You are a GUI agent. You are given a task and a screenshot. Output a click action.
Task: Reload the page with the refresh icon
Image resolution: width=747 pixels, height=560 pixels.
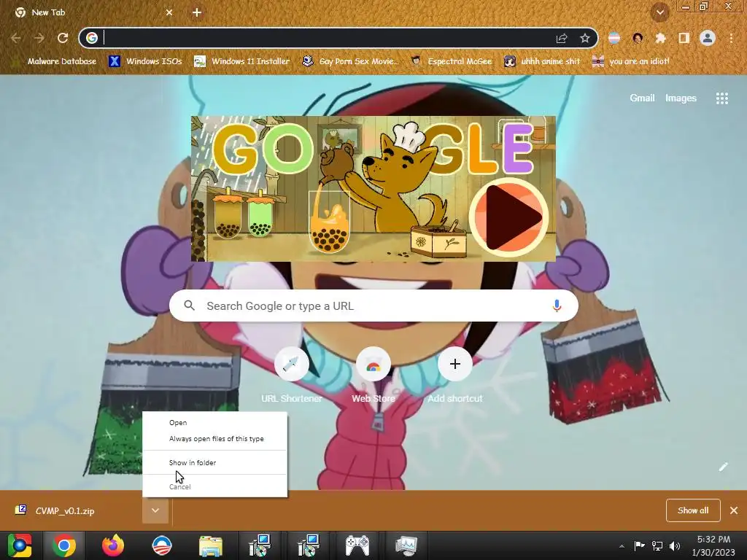coord(63,38)
